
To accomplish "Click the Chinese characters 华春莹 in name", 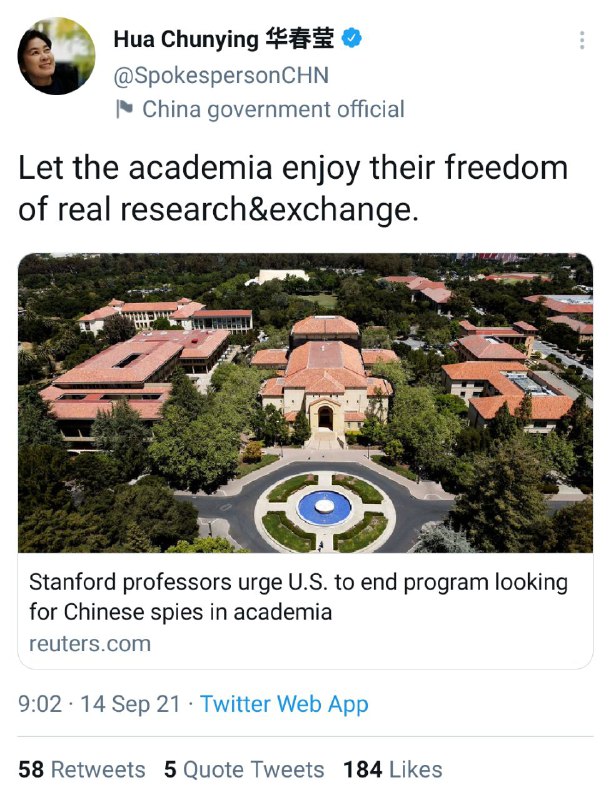I will point(300,40).
